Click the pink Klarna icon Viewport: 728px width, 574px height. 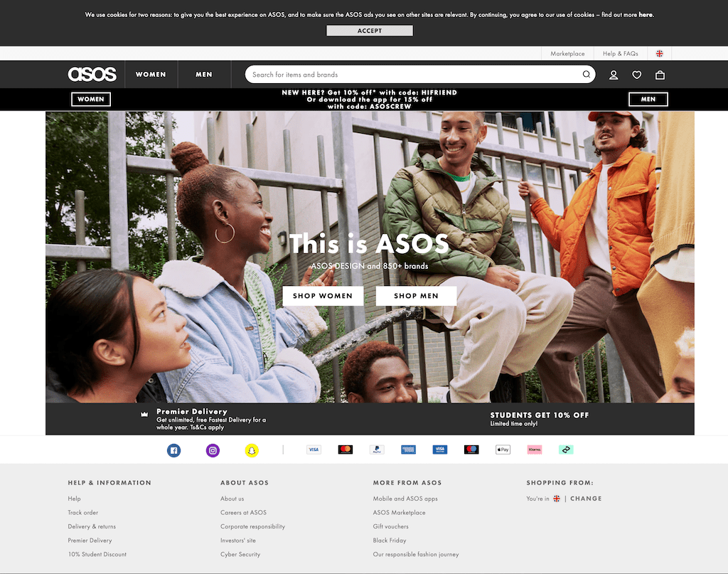[x=535, y=450]
